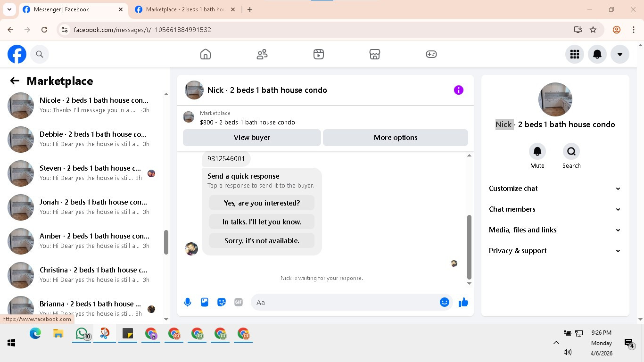This screenshot has width=644, height=362.
Task: Open Christina's conversation in the chat list
Action: (x=85, y=275)
